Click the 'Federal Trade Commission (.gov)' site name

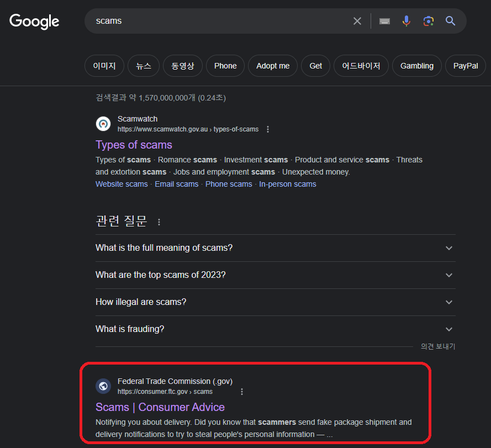click(x=175, y=381)
